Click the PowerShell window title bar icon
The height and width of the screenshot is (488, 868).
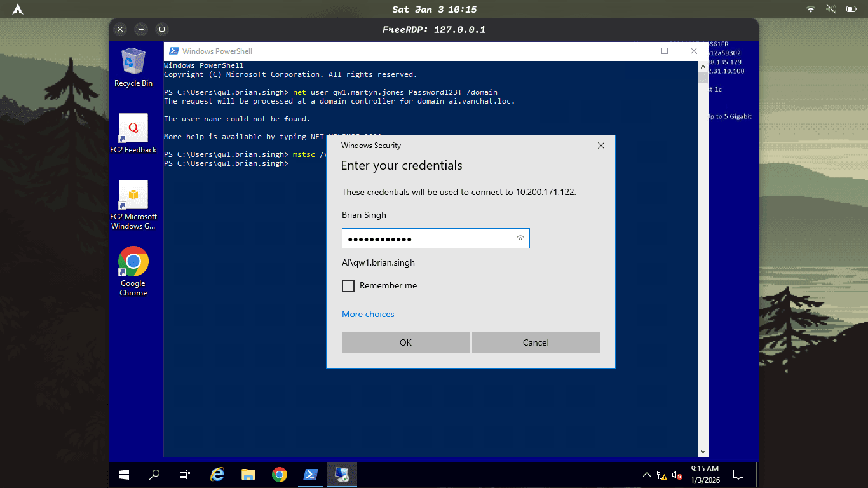[173, 51]
